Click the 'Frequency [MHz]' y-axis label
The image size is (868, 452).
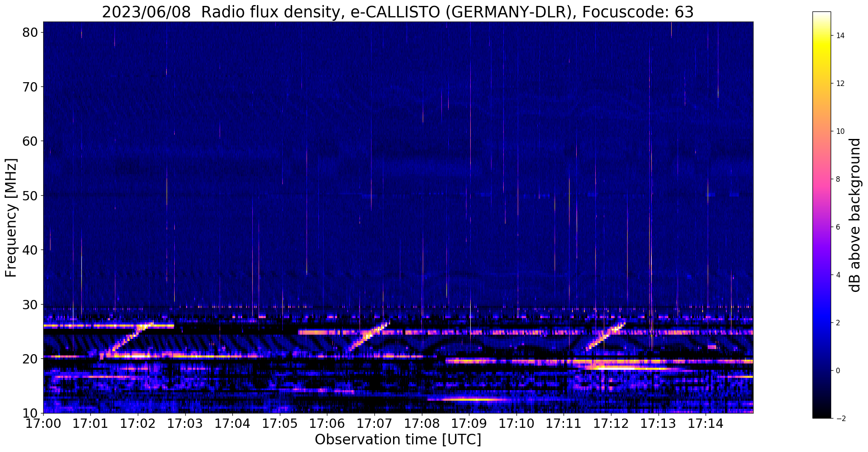(x=11, y=218)
